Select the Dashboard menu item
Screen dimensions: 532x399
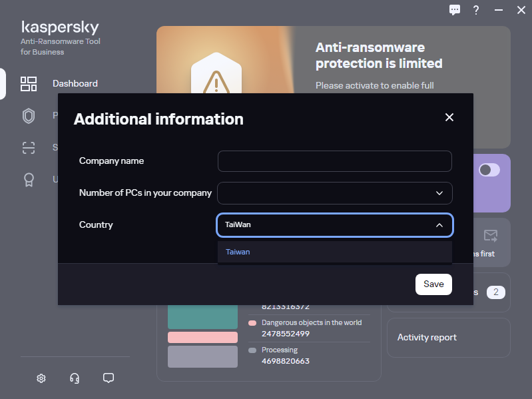pos(75,83)
